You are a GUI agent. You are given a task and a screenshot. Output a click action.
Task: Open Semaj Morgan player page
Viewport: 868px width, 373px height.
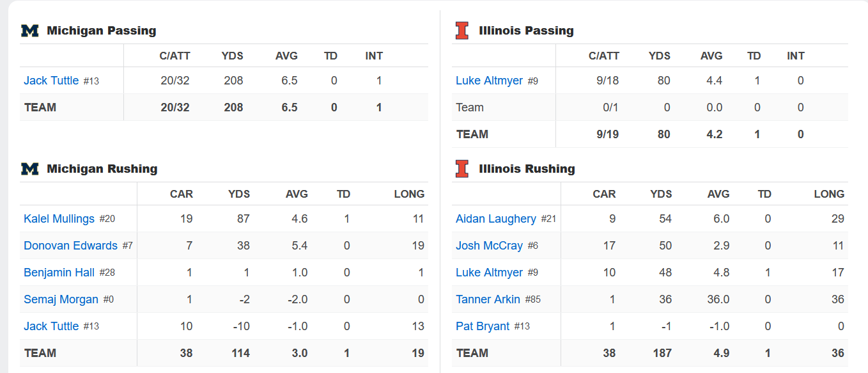point(61,299)
